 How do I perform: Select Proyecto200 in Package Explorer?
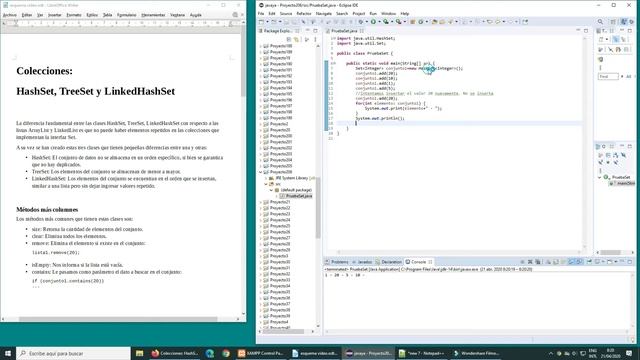(x=281, y=136)
